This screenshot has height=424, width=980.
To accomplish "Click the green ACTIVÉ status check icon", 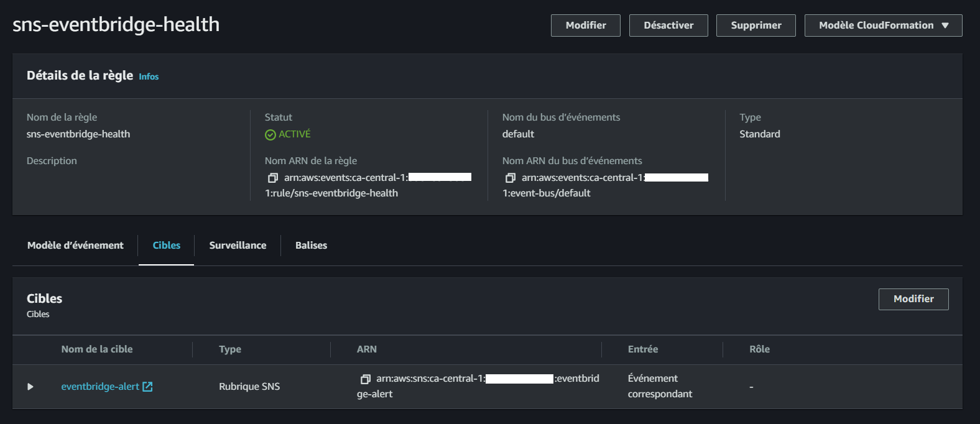I will tap(270, 135).
